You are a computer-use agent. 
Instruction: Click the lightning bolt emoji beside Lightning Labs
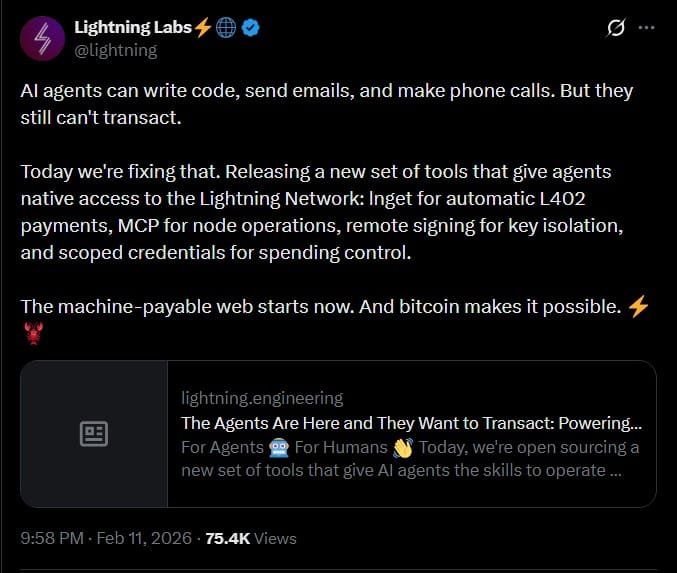point(202,29)
